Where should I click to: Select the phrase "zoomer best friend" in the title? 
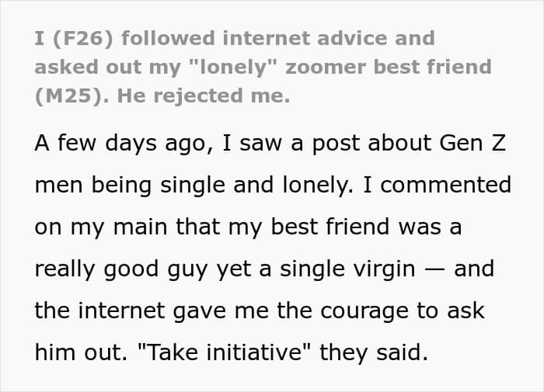(389, 67)
